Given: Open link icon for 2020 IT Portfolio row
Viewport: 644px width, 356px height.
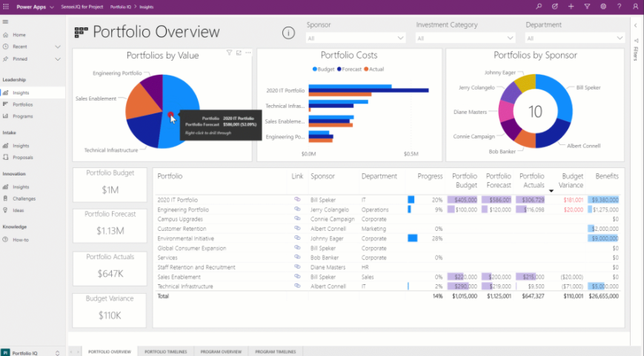Looking at the screenshot, I should tap(297, 199).
